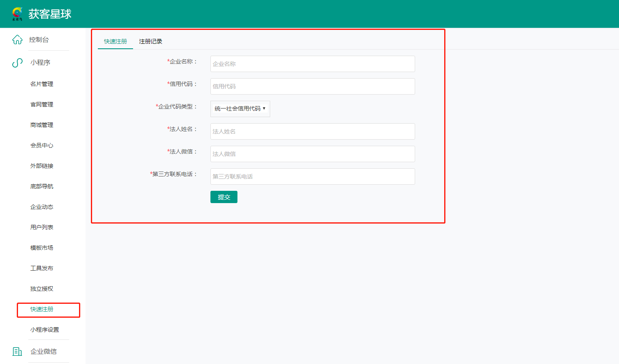Click the 企业微信 section label
The image size is (619, 364).
tap(43, 351)
